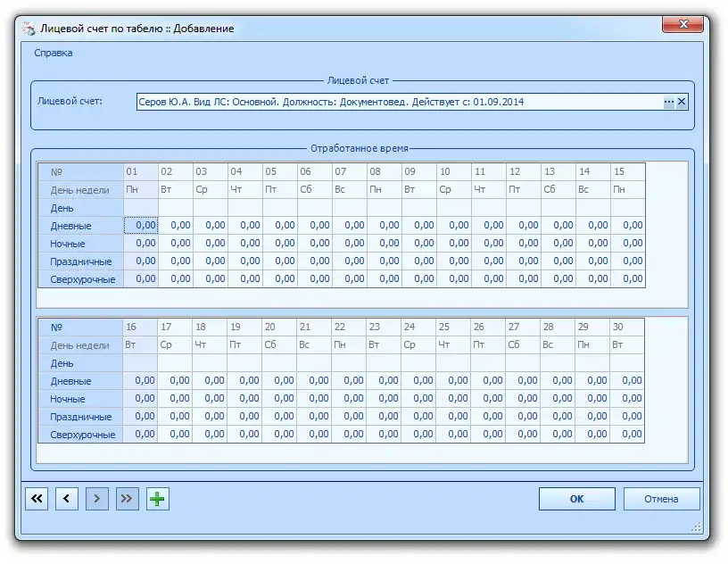Go to first record navigation button
This screenshot has width=728, height=564.
pyautogui.click(x=37, y=500)
